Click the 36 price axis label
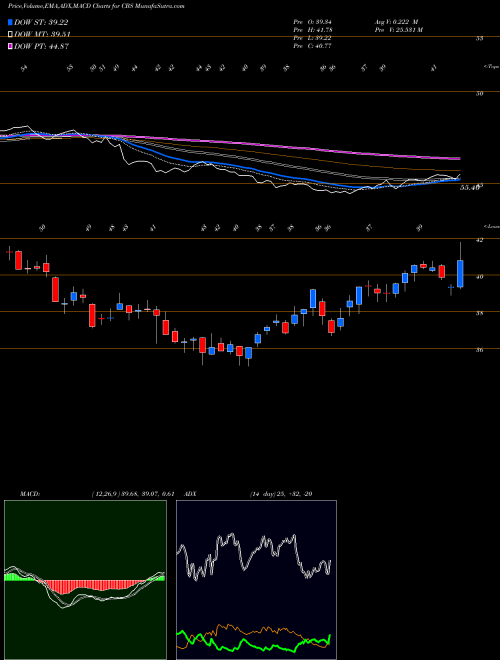 (x=479, y=350)
